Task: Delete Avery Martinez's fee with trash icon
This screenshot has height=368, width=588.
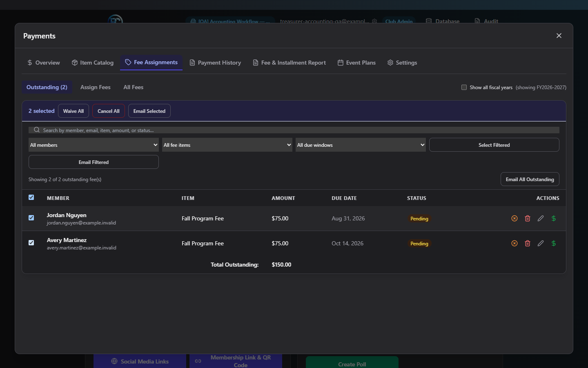Action: click(x=528, y=243)
